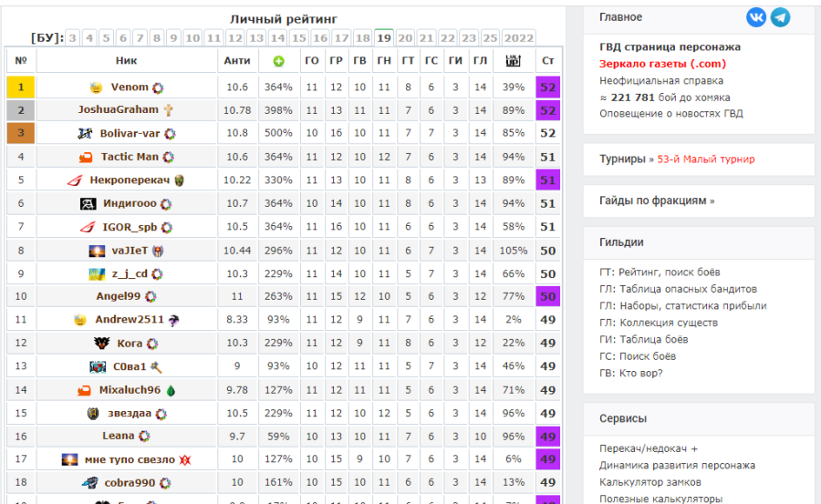Select combat level 19 tab
Screen dimensions: 821x504
coord(384,37)
